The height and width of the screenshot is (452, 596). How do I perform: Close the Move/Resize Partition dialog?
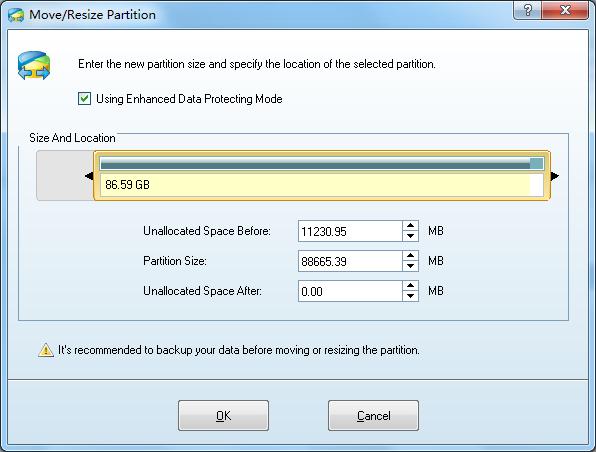pyautogui.click(x=565, y=10)
